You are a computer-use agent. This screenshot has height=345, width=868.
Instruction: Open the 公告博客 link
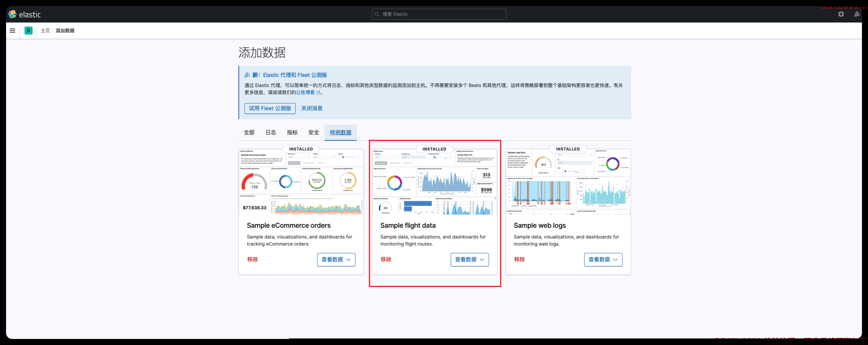coord(308,93)
